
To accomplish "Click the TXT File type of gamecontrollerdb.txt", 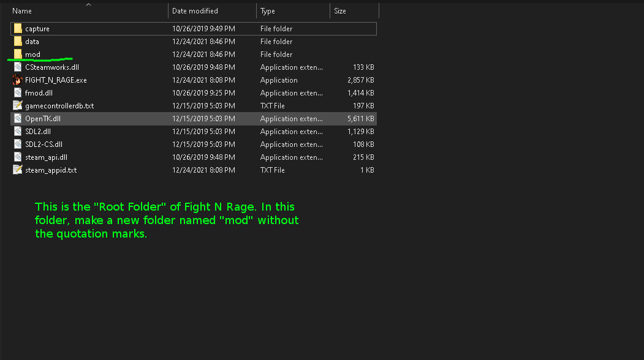I will pyautogui.click(x=272, y=105).
